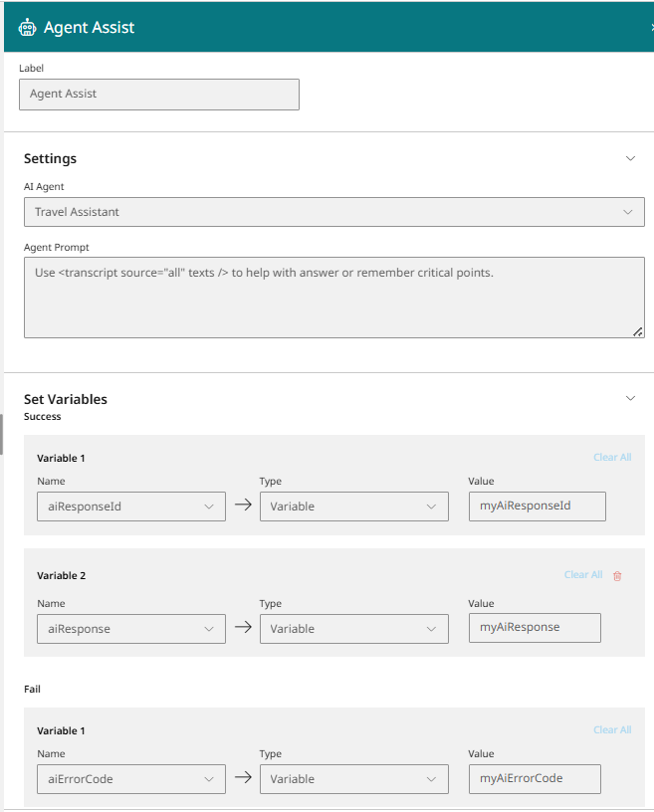Viewport: 654px width, 812px height.
Task: Click the arrow icon beside aiErrorCode
Action: pos(243,777)
